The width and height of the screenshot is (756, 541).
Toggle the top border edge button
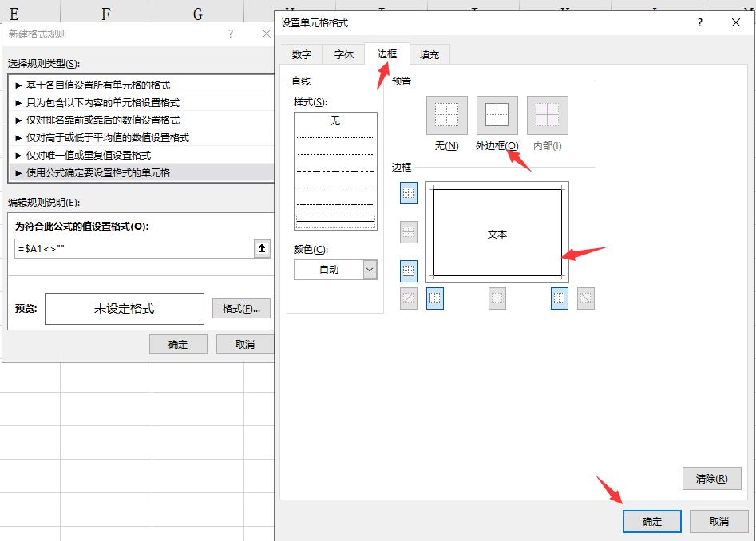410,194
